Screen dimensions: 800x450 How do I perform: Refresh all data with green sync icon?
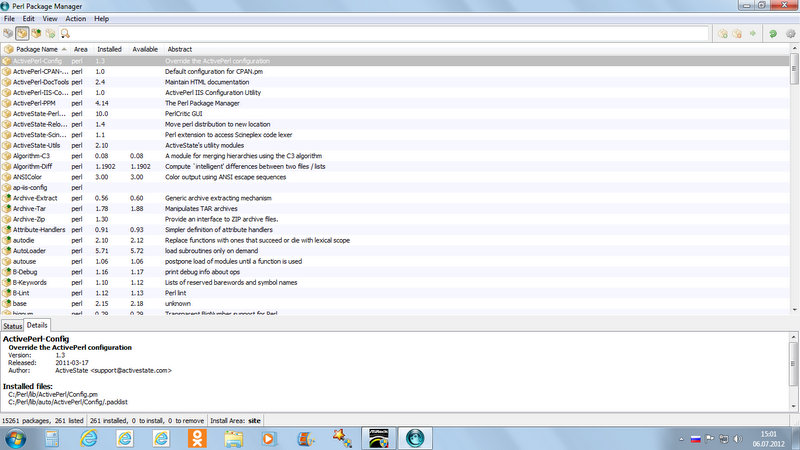(x=773, y=34)
